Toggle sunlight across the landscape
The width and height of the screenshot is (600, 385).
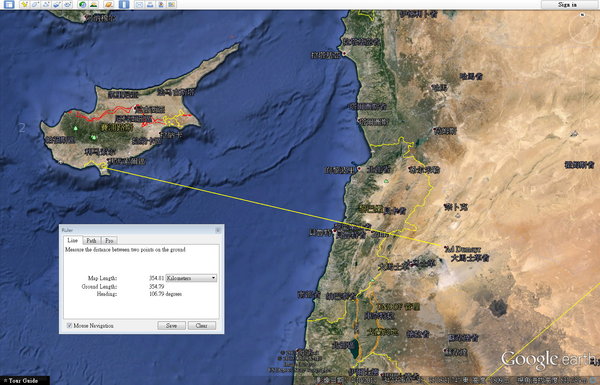(93, 5)
